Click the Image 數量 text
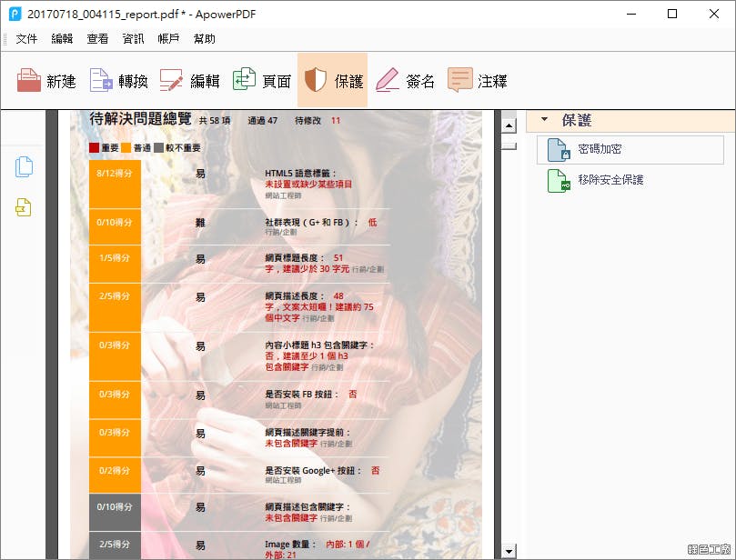This screenshot has width=736, height=560. click(x=290, y=545)
